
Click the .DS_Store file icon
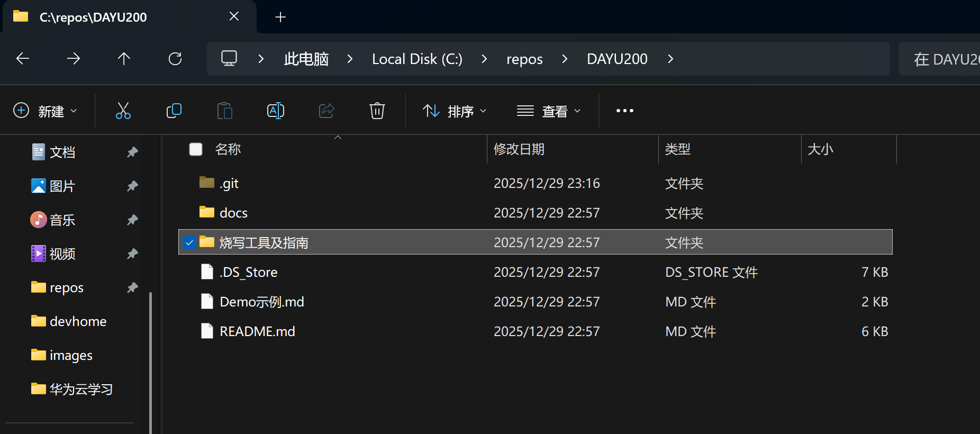[207, 272]
